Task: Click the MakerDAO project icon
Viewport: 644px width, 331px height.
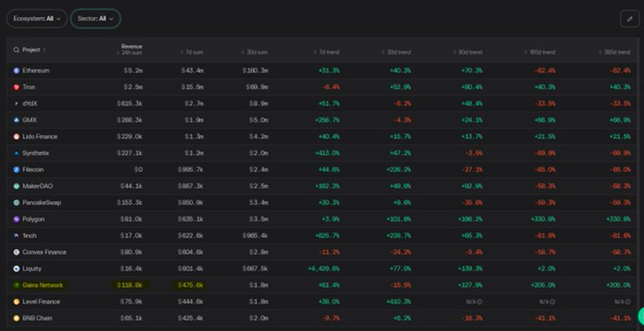Action: 16,186
